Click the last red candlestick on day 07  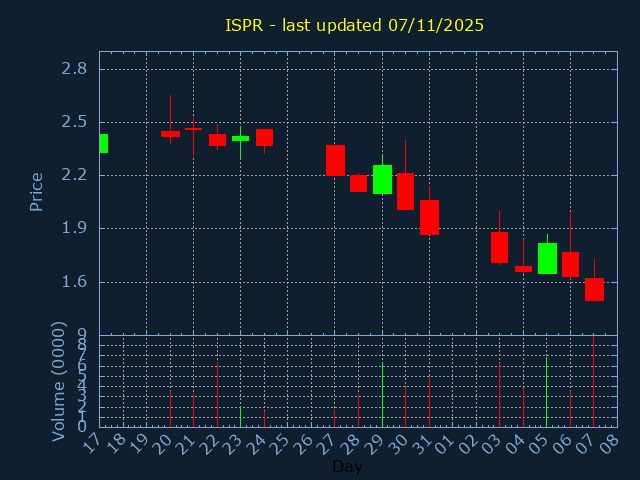pyautogui.click(x=594, y=289)
